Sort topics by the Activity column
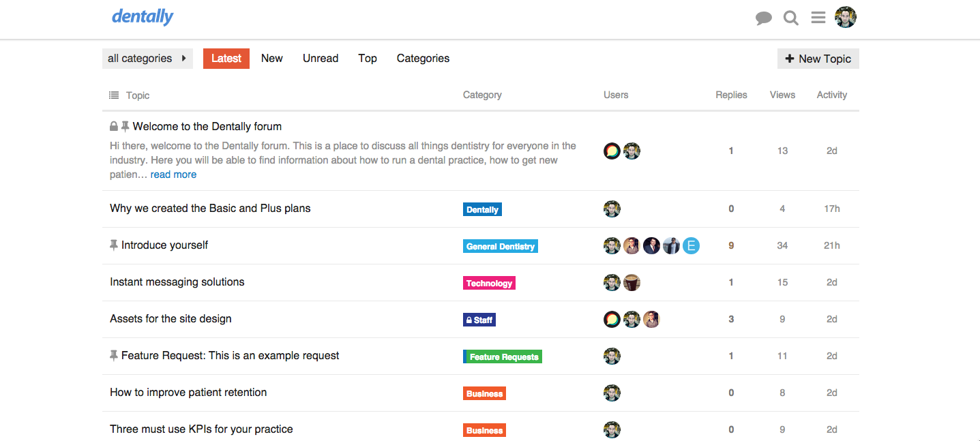 (x=831, y=95)
